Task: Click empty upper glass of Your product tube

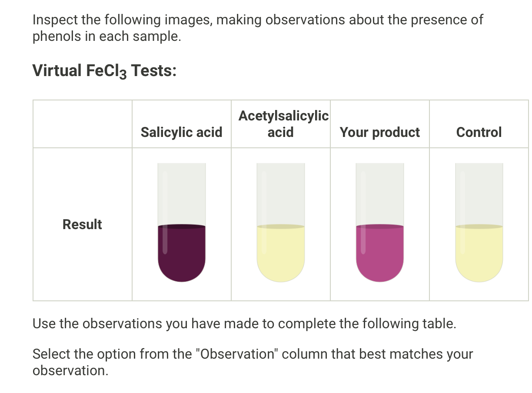Action: 380,191
